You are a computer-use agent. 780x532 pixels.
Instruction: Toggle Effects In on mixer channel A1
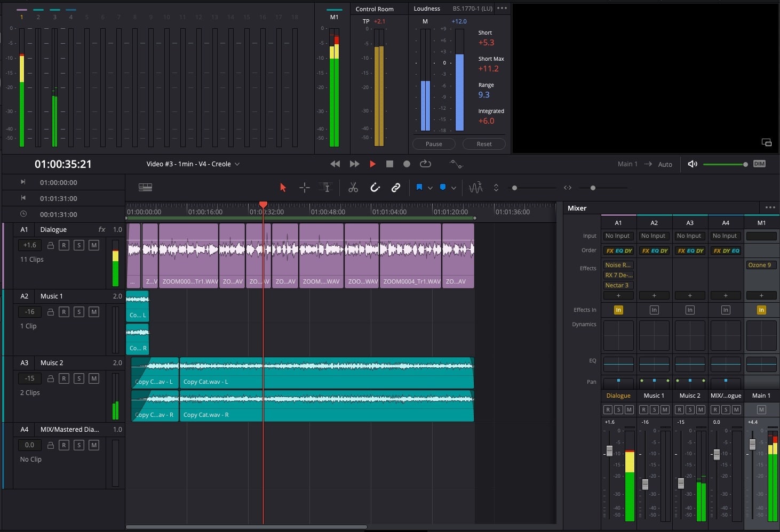618,310
